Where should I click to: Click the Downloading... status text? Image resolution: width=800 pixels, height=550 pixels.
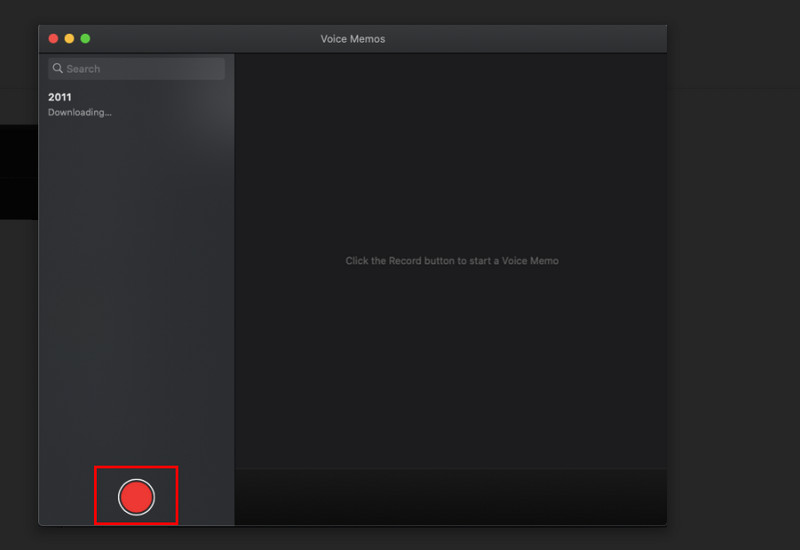tap(80, 112)
